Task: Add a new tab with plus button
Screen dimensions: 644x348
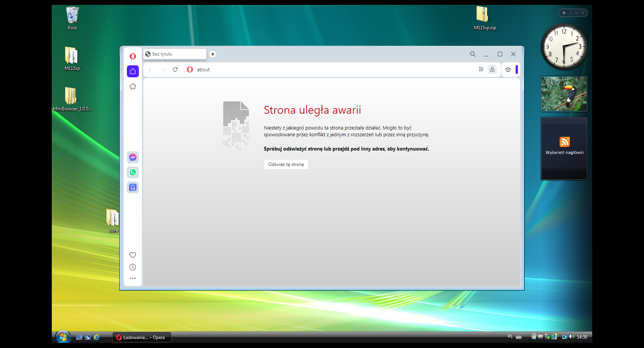Action: 213,54
